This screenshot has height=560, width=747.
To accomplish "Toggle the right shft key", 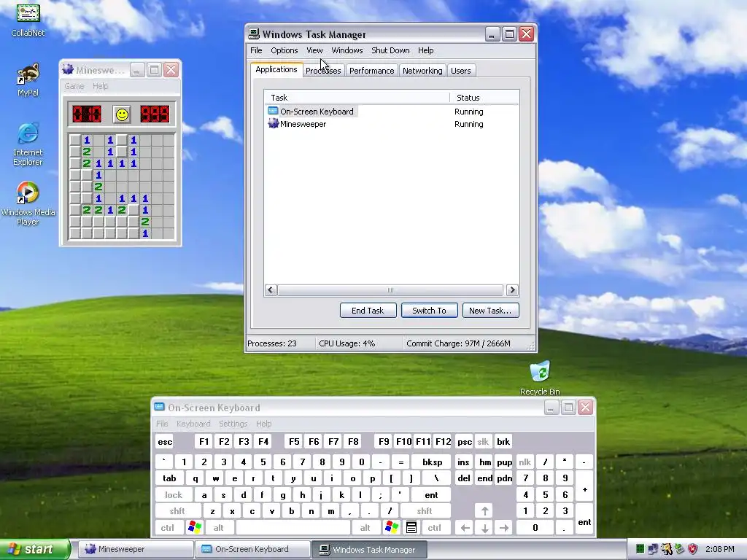I will point(425,511).
